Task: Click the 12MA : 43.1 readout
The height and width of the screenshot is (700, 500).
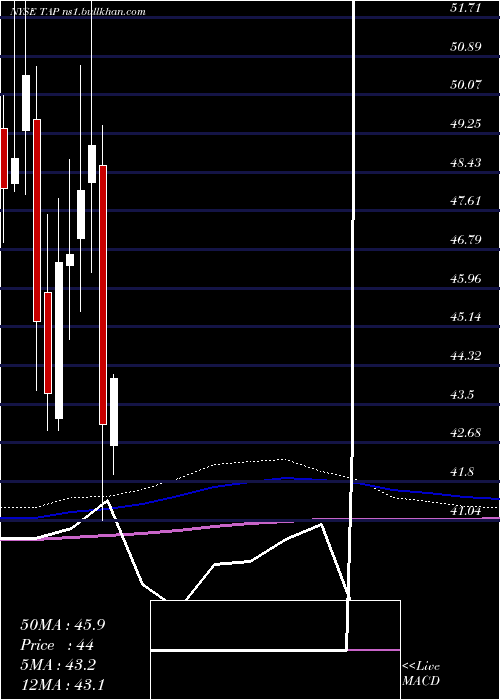Action: pos(62,685)
